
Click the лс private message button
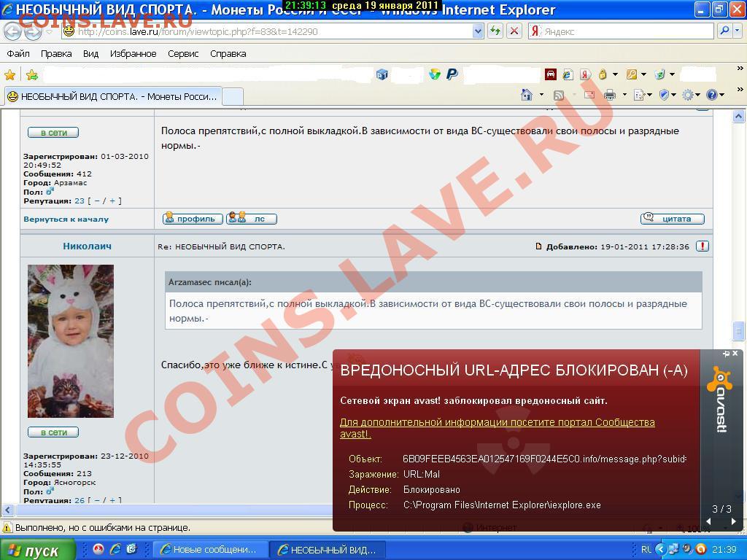(x=252, y=219)
